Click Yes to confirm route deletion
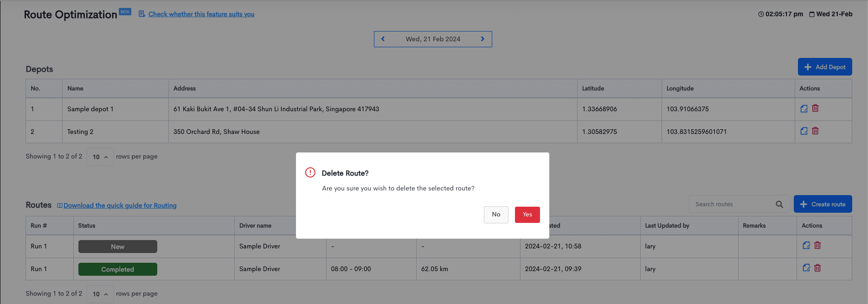 pos(527,215)
